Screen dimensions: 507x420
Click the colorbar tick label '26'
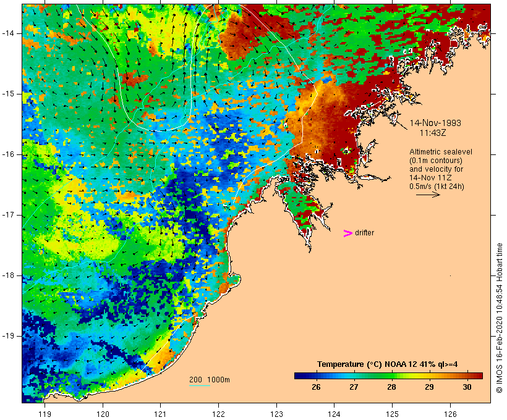pyautogui.click(x=316, y=387)
